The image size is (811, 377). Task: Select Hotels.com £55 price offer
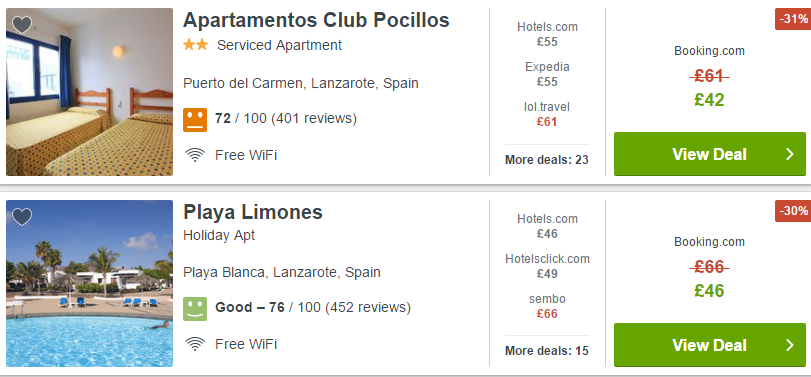[547, 34]
